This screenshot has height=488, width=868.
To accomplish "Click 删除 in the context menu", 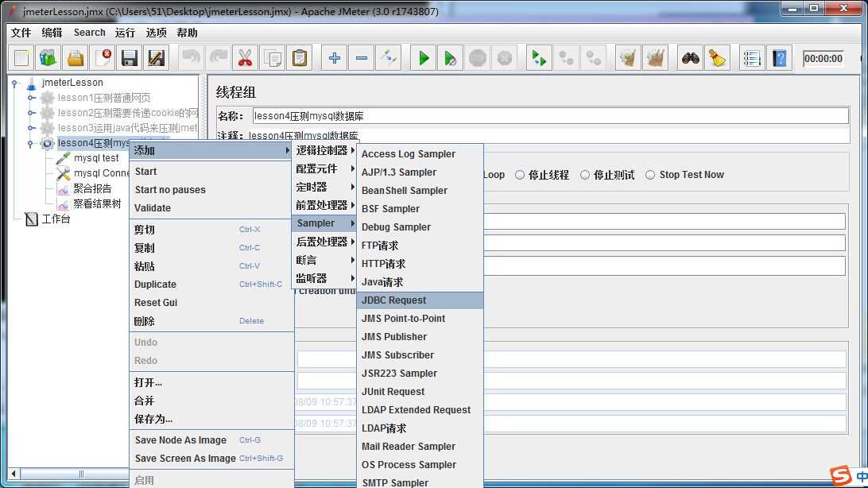I will pos(211,321).
